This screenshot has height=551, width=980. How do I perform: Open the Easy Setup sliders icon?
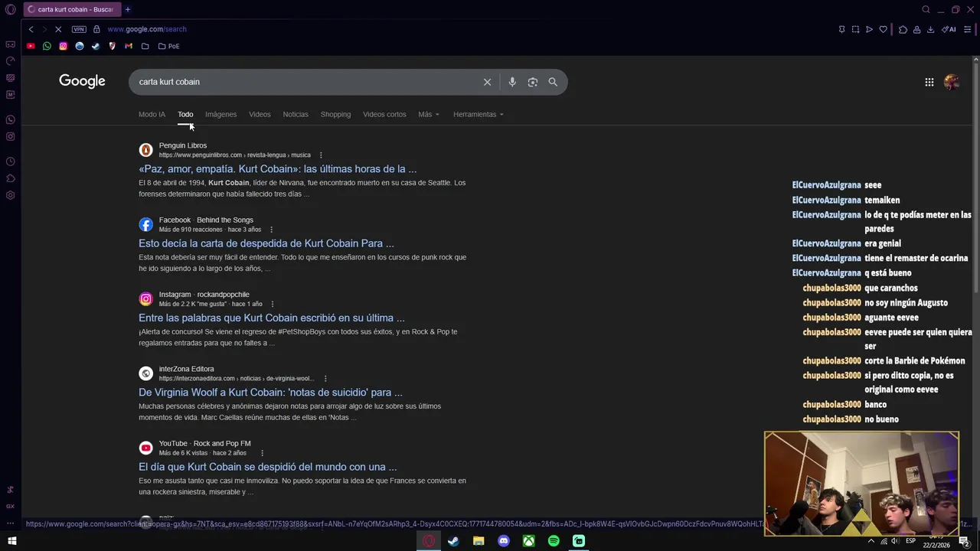pyautogui.click(x=968, y=29)
